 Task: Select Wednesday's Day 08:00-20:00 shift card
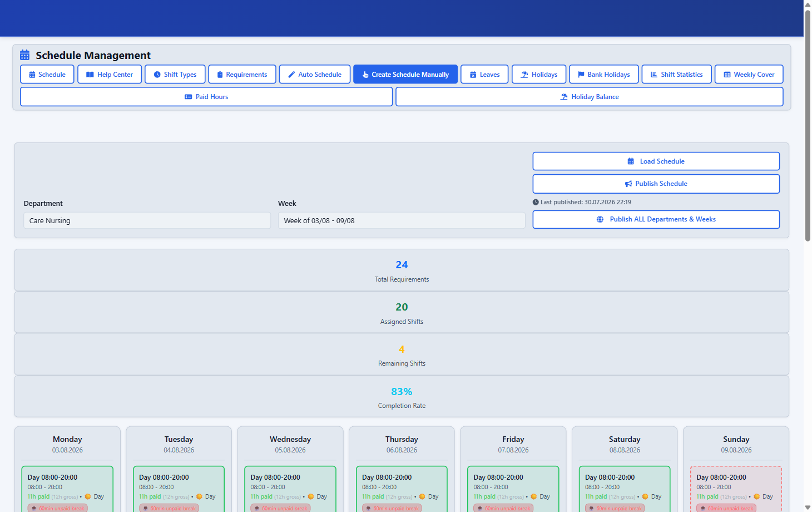point(290,489)
